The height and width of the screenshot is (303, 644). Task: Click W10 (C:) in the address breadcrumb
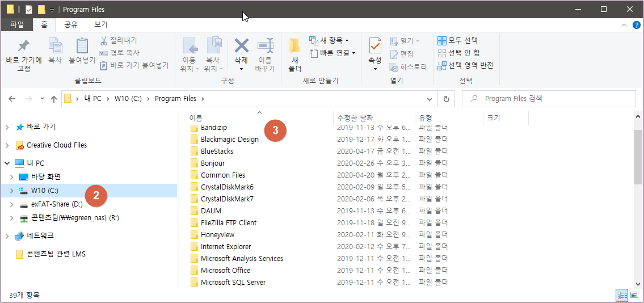[x=129, y=99]
